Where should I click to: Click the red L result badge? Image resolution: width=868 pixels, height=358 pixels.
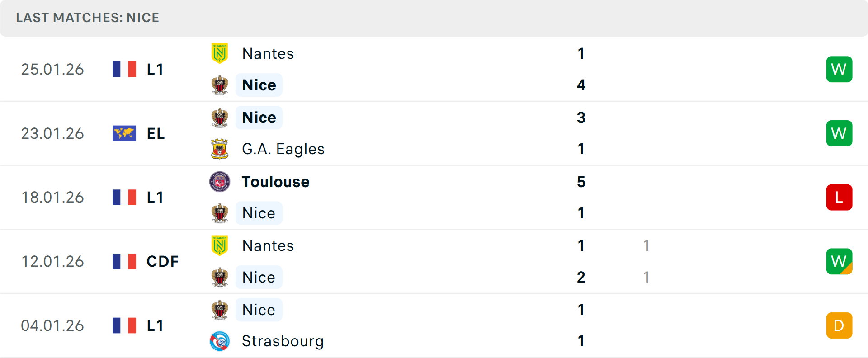[839, 198]
